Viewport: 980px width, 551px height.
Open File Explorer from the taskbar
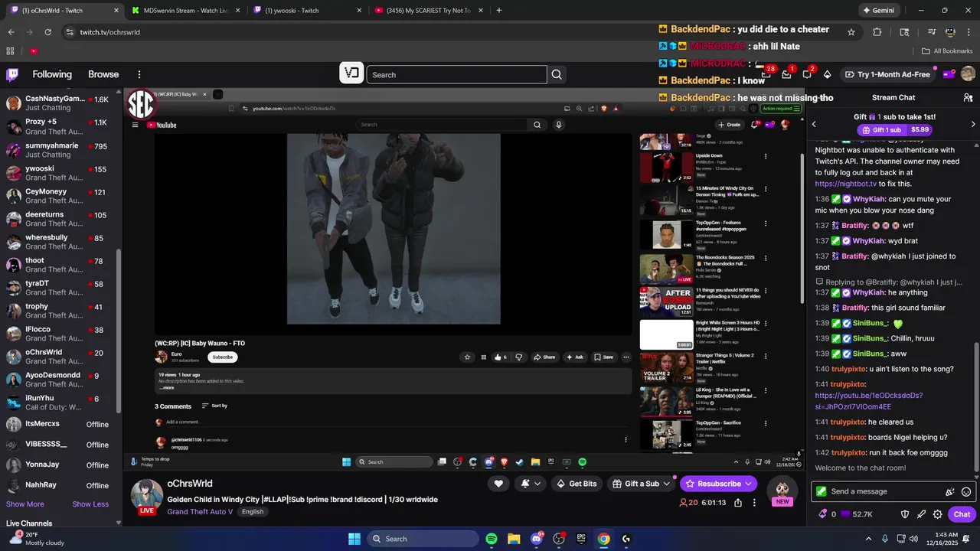click(x=514, y=539)
